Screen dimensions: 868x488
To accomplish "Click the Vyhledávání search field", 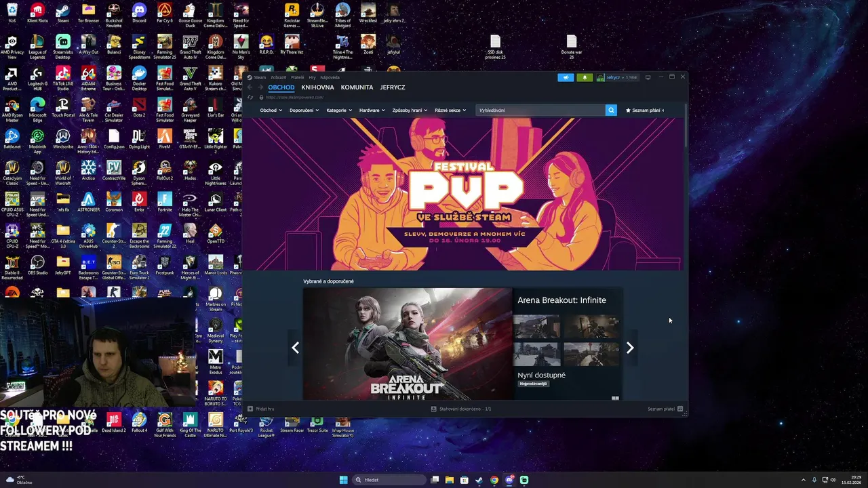I will 540,110.
